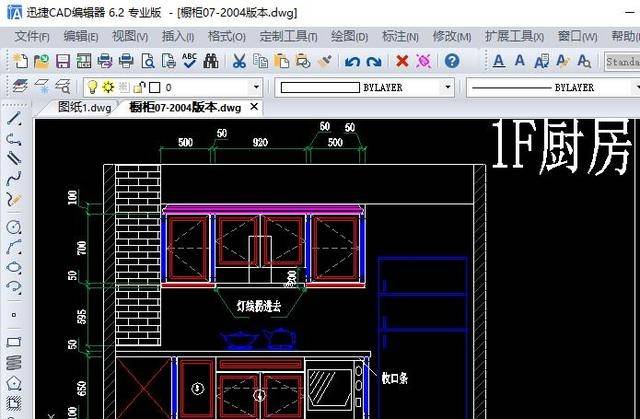Toggle layer 0 padlock lock state
This screenshot has width=640, height=419.
(x=140, y=87)
